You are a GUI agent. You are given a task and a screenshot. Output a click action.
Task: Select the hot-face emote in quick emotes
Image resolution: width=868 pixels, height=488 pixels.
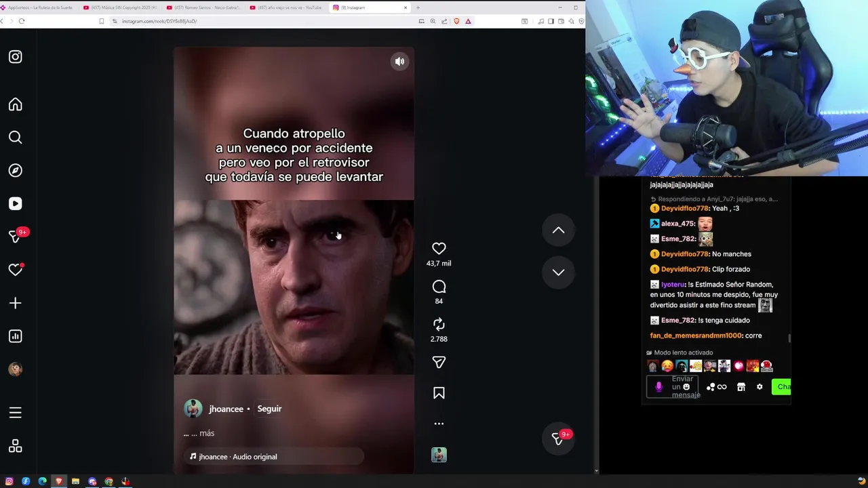click(667, 366)
